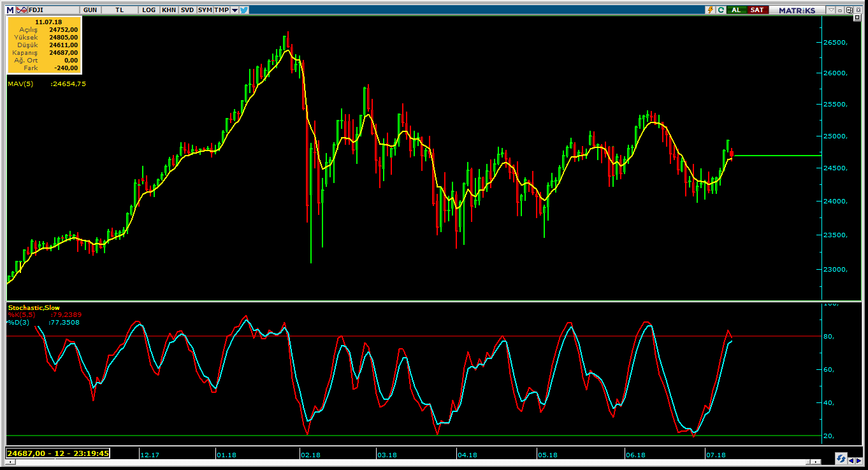Click the horizontal scrollbar right arrow
The width and height of the screenshot is (868, 470).
[816, 462]
